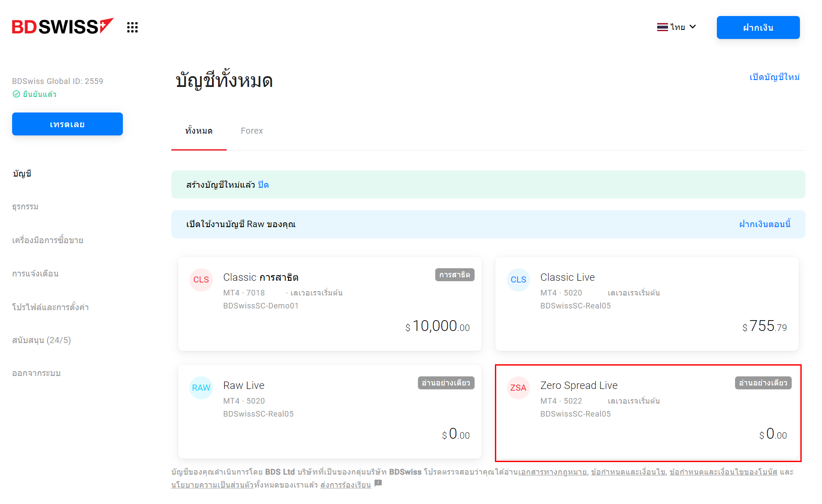Viewport: 822px width, 504px height.
Task: Click the เทรดเลย trade now button
Action: click(x=67, y=124)
